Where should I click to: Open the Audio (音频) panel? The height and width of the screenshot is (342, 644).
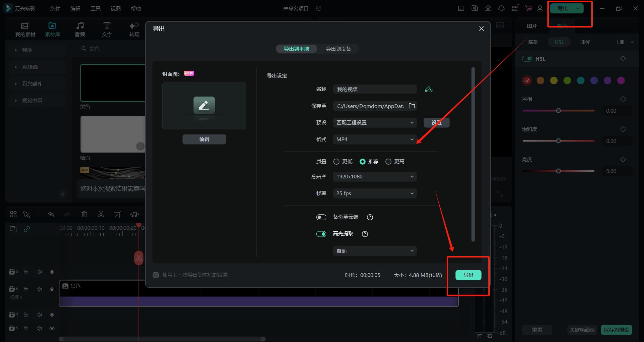pos(80,29)
